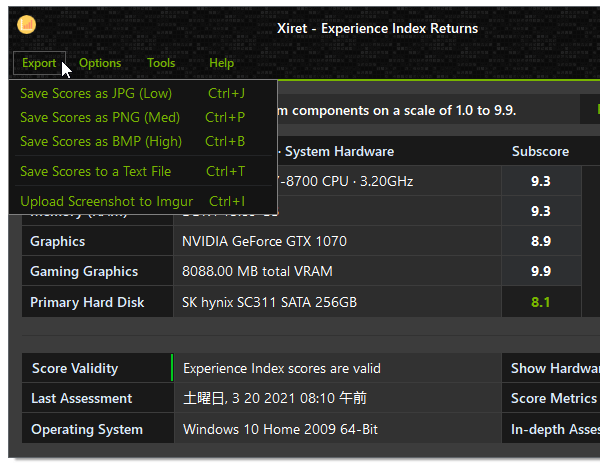This screenshot has height=468, width=600.
Task: Select Upload Screenshot to Imgur
Action: [x=143, y=201]
